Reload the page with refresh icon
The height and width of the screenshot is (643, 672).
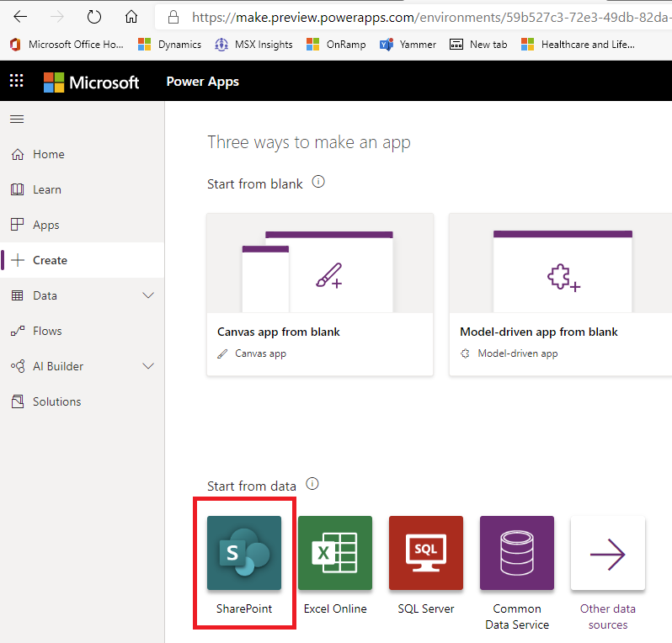coord(93,17)
